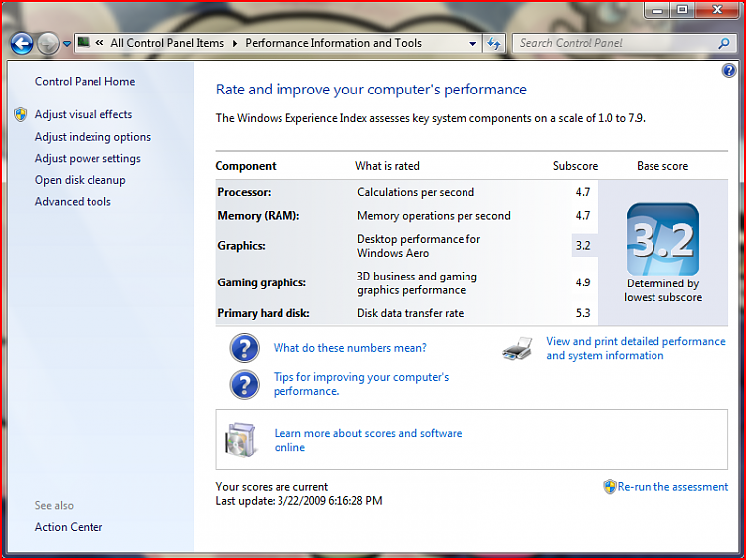The width and height of the screenshot is (746, 560).
Task: Open Learn more about scores and software online
Action: click(x=368, y=440)
